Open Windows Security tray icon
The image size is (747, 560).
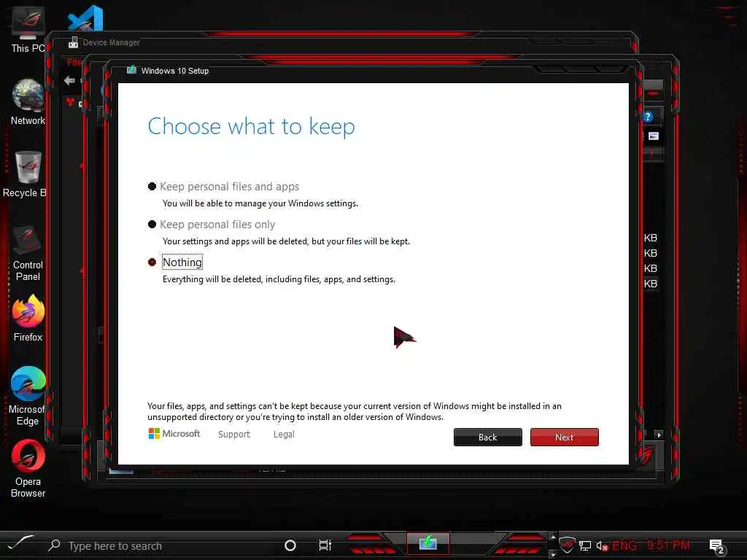[567, 544]
